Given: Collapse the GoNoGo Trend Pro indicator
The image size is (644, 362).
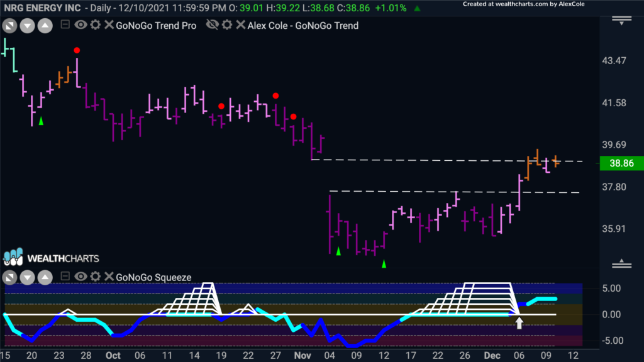Looking at the screenshot, I should coord(65,25).
